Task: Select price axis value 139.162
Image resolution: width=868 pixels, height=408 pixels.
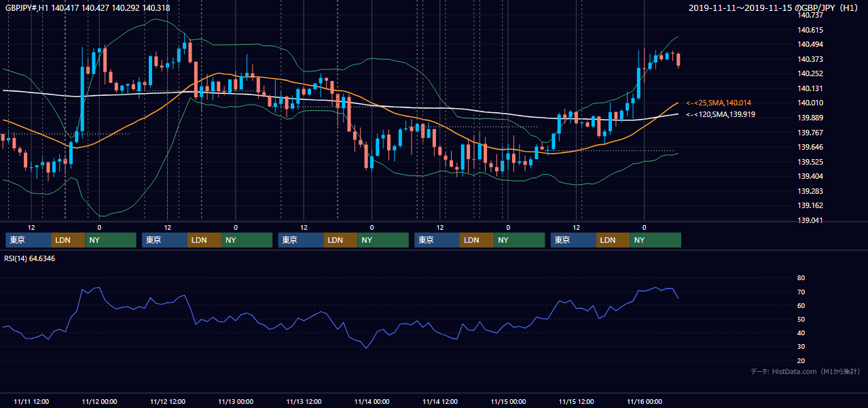Action: (810, 205)
